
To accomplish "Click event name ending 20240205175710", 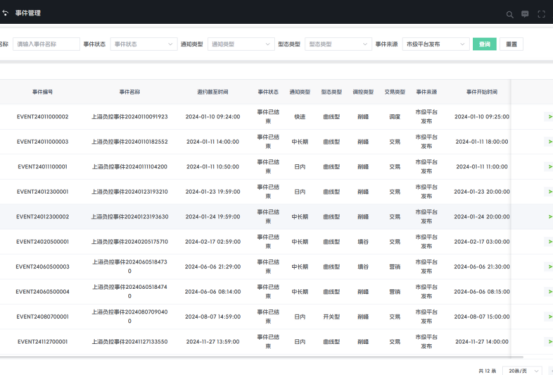I will click(x=130, y=242).
